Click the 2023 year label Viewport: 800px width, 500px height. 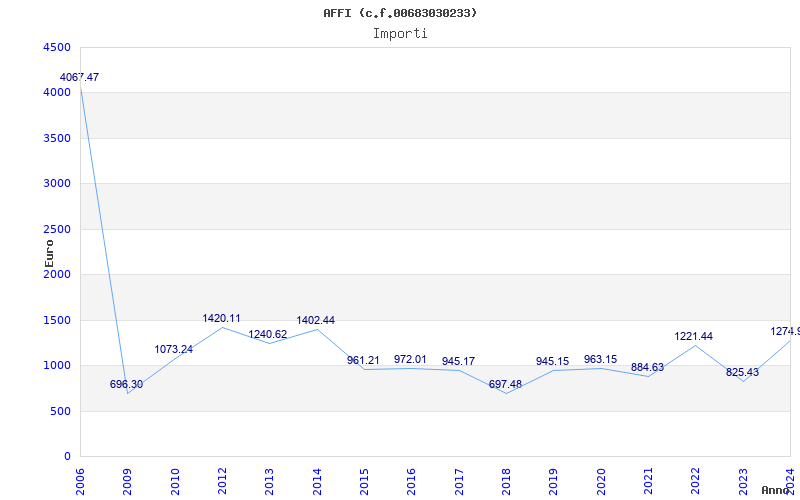(x=743, y=482)
